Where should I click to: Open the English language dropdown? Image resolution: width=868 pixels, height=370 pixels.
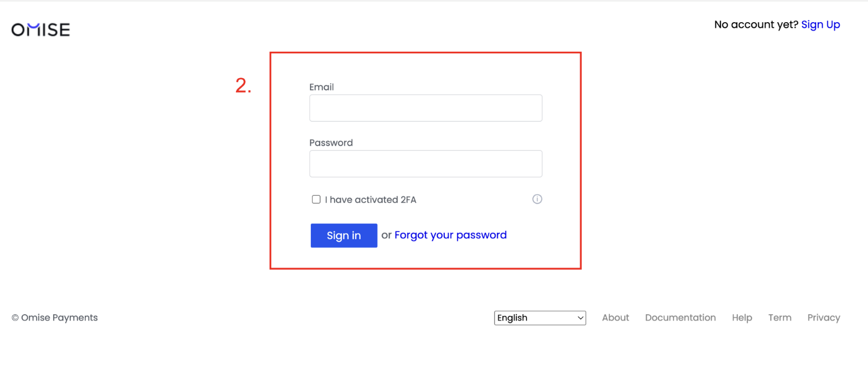pos(540,318)
